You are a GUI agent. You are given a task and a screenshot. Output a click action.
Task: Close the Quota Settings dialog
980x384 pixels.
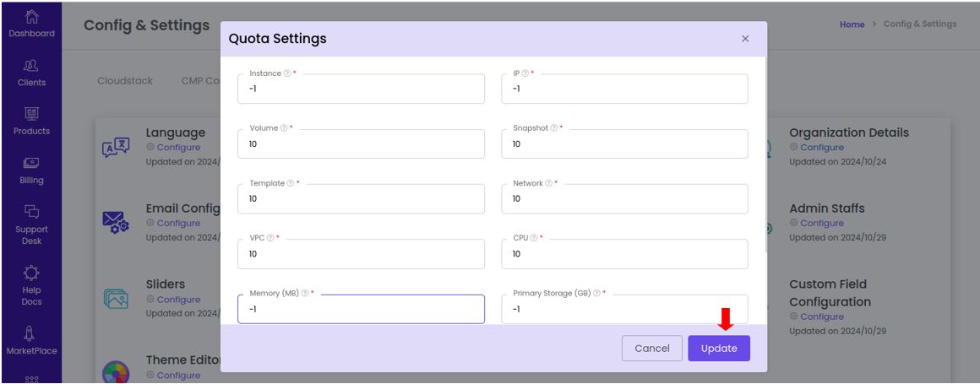(x=745, y=39)
